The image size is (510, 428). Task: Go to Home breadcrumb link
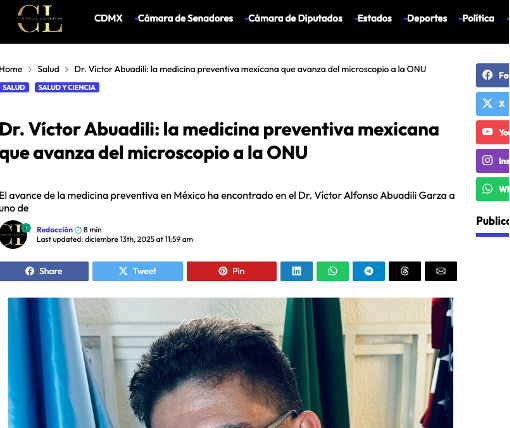(11, 69)
